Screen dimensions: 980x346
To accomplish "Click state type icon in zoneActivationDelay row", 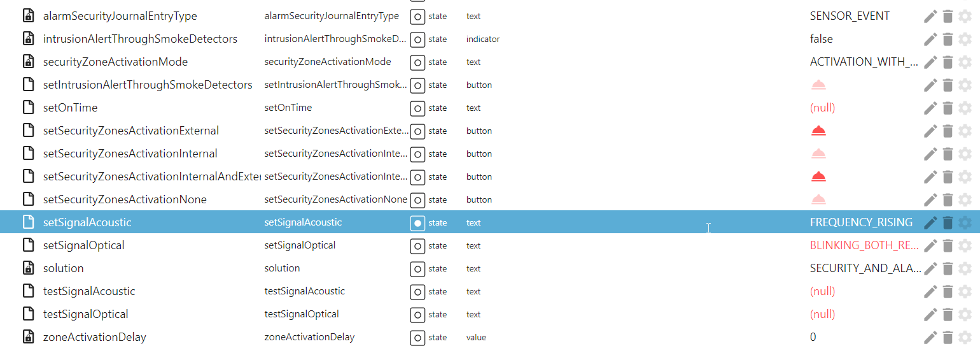I will (417, 338).
